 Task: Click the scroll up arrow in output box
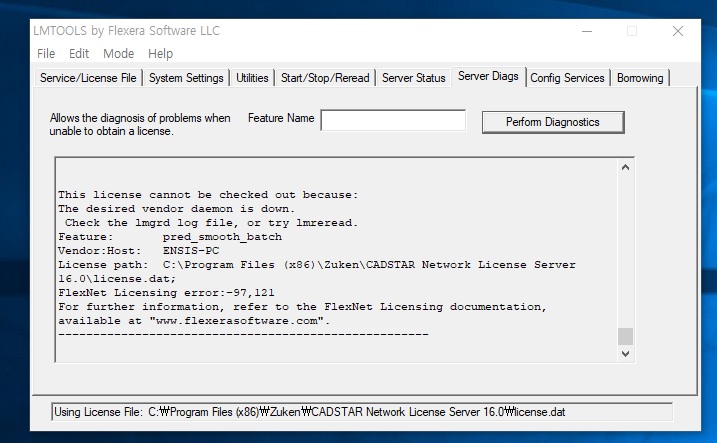[x=626, y=167]
